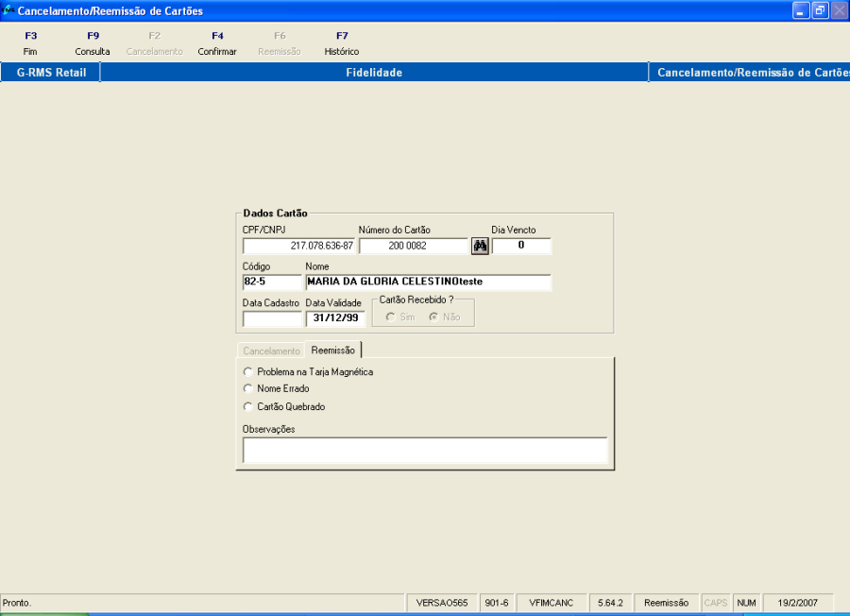The height and width of the screenshot is (616, 850).
Task: Click the Reemissão status bar indicator
Action: (666, 603)
